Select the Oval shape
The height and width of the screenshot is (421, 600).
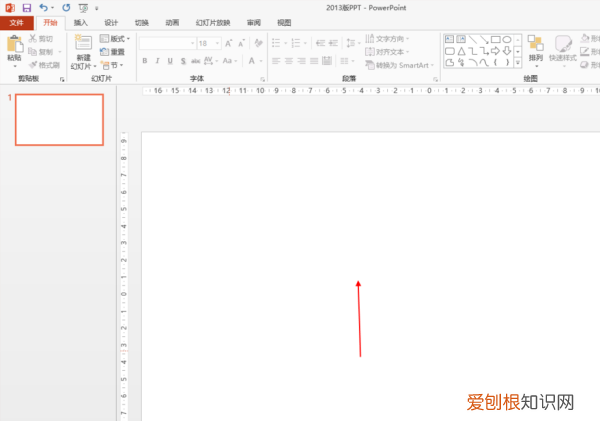[x=507, y=39]
